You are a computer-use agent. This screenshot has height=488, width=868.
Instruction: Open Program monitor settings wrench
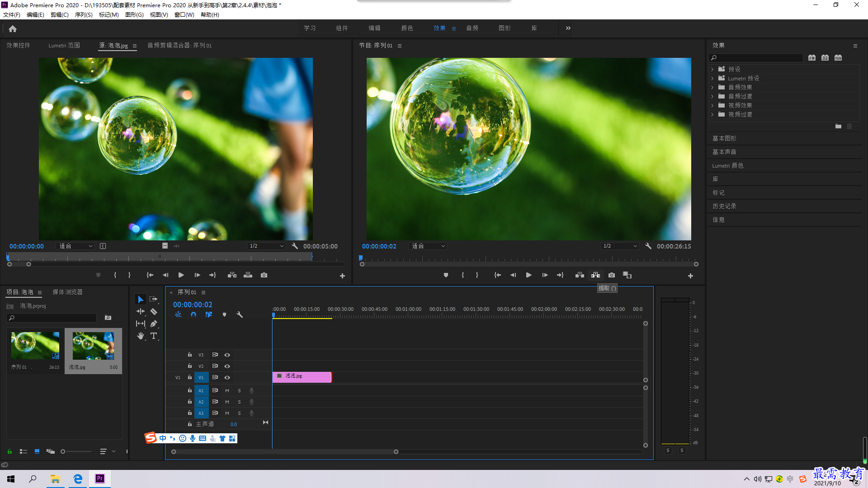click(x=648, y=246)
